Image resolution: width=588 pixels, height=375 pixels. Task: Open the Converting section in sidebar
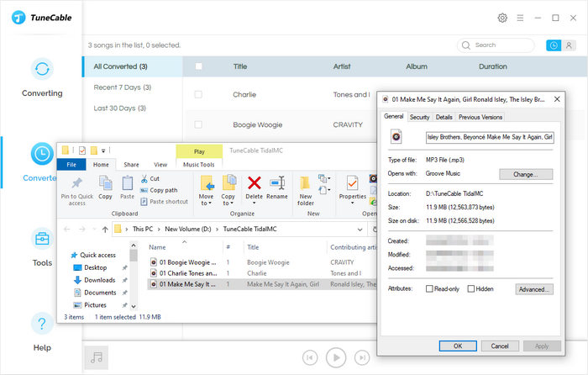[x=42, y=70]
